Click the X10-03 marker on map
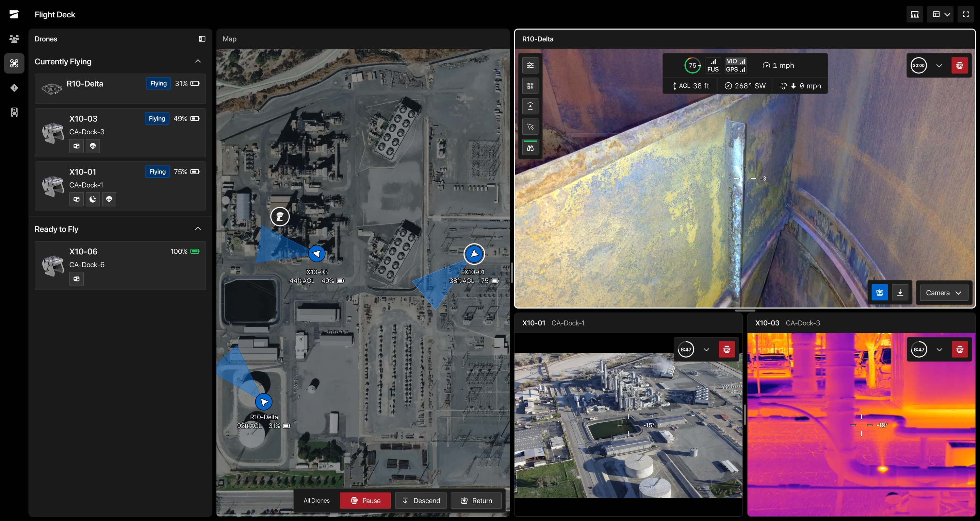The width and height of the screenshot is (980, 521). pyautogui.click(x=317, y=254)
